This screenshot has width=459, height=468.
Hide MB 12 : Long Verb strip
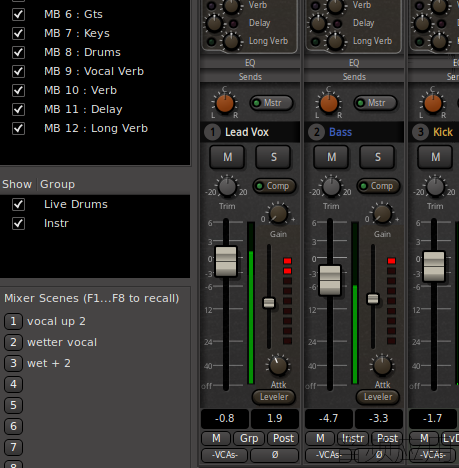pos(18,128)
